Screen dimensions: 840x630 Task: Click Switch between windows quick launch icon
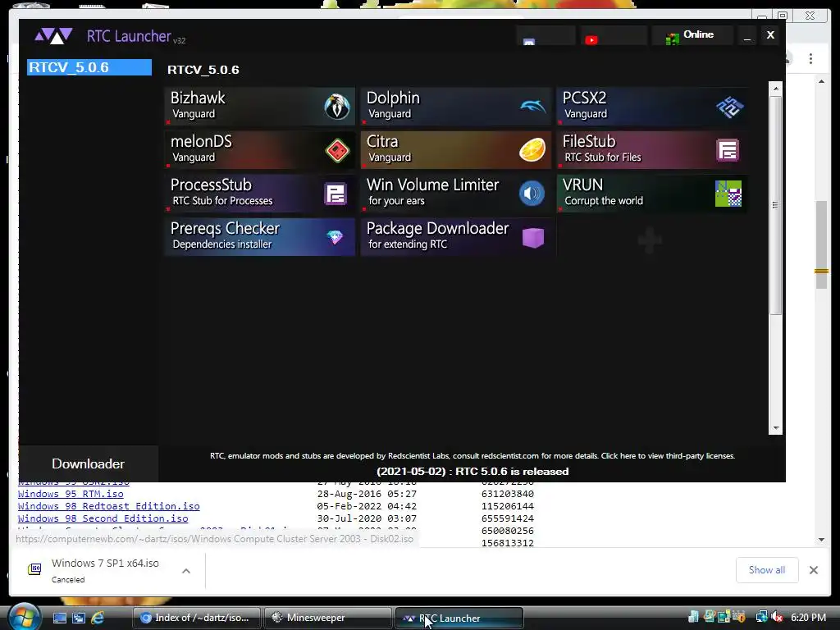pyautogui.click(x=78, y=618)
